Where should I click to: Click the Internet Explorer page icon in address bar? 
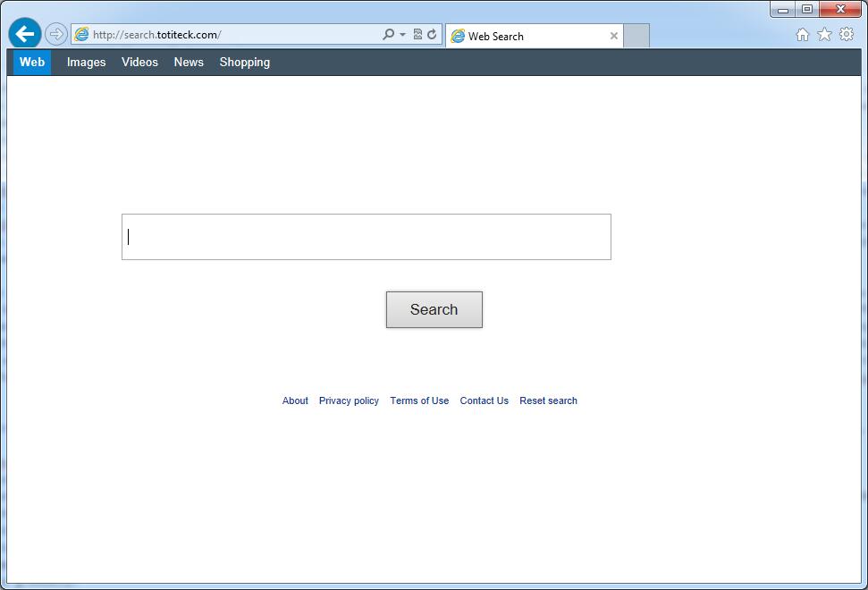(81, 34)
